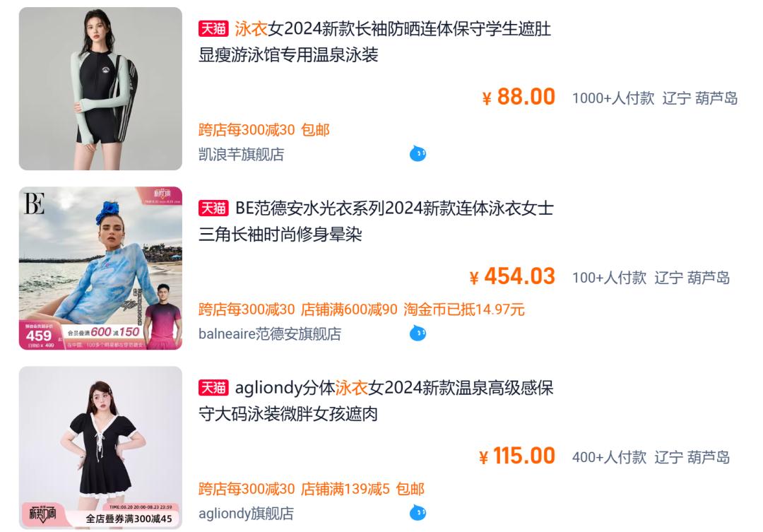The image size is (763, 532).
Task: Visit the balneaire范德安旗舰店 shop link
Action: pyautogui.click(x=270, y=334)
